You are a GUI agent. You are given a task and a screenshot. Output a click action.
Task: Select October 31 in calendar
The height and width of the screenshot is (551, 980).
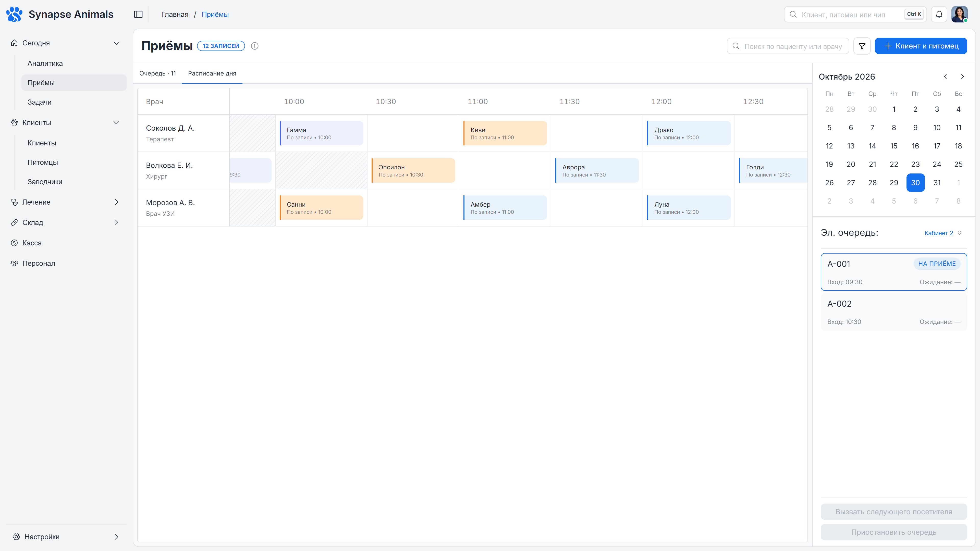(x=937, y=183)
